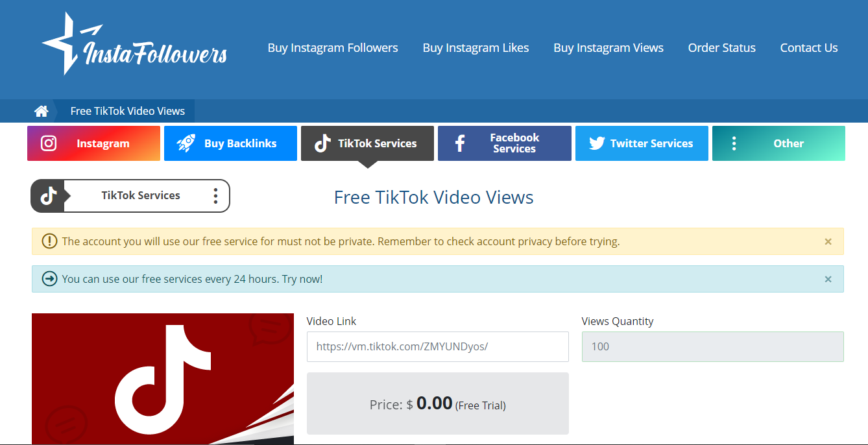Select the Facebook Services tab
Screen dimensions: 868x445
click(x=505, y=143)
